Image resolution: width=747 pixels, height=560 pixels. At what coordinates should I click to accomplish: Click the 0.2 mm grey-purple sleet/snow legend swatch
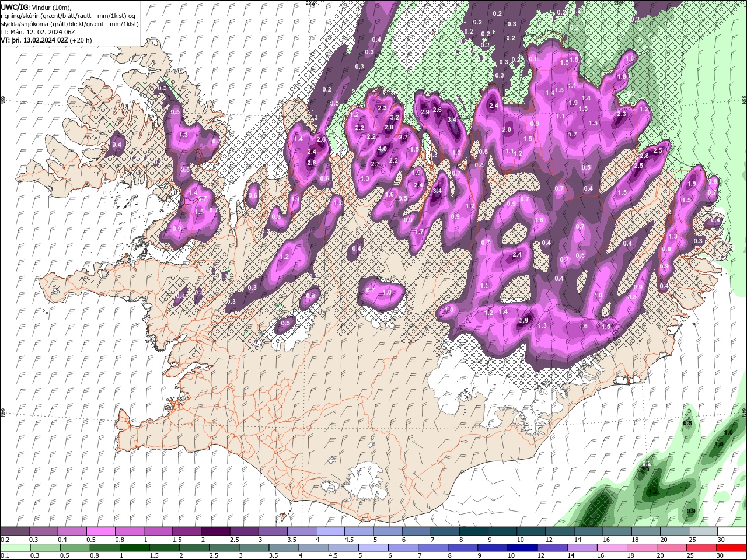click(x=15, y=531)
